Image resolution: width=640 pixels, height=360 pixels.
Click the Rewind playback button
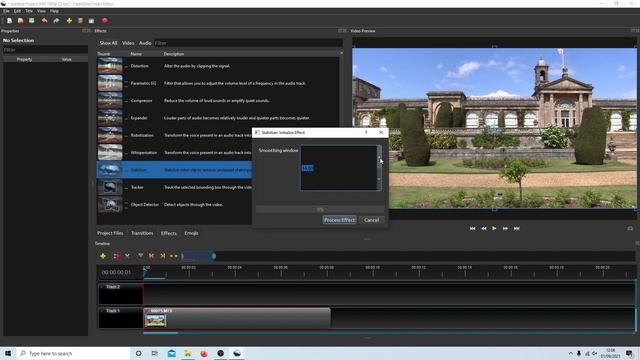[x=484, y=229]
